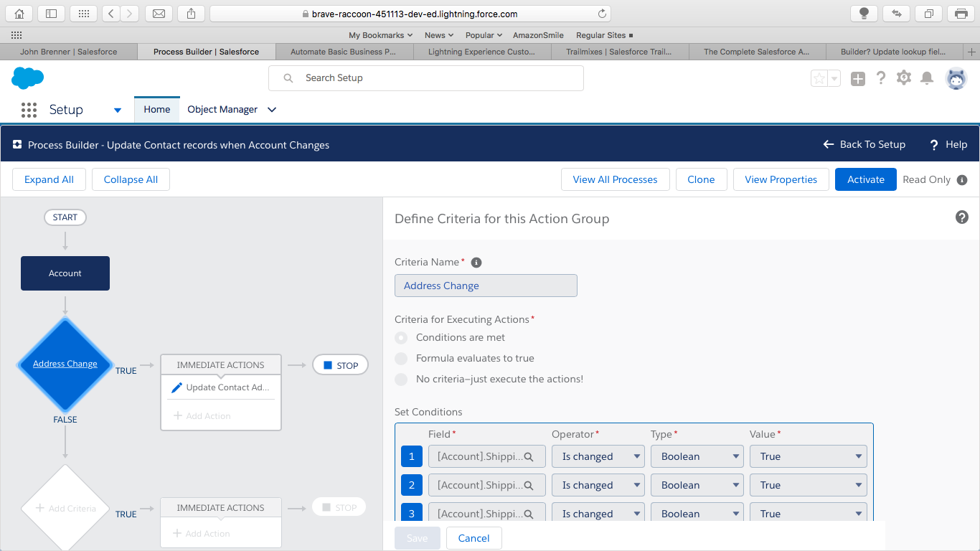Expand the Object Manager chevron menu
980x551 pixels.
click(272, 110)
